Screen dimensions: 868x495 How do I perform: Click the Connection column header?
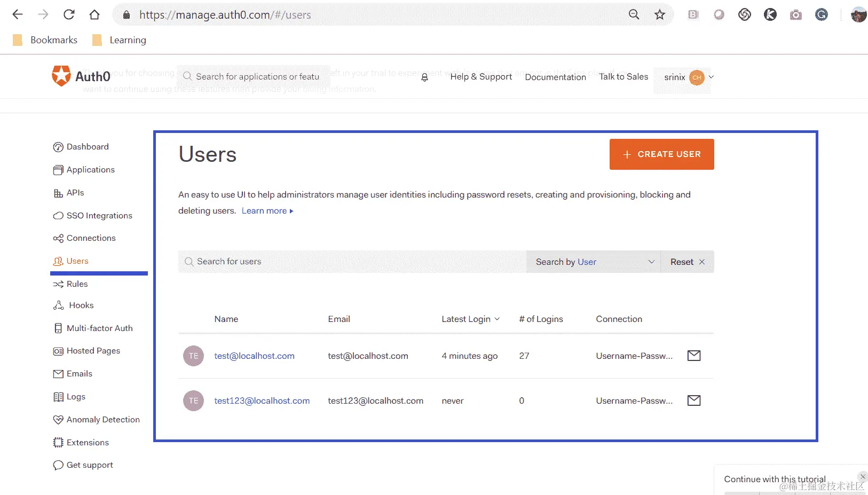point(619,319)
